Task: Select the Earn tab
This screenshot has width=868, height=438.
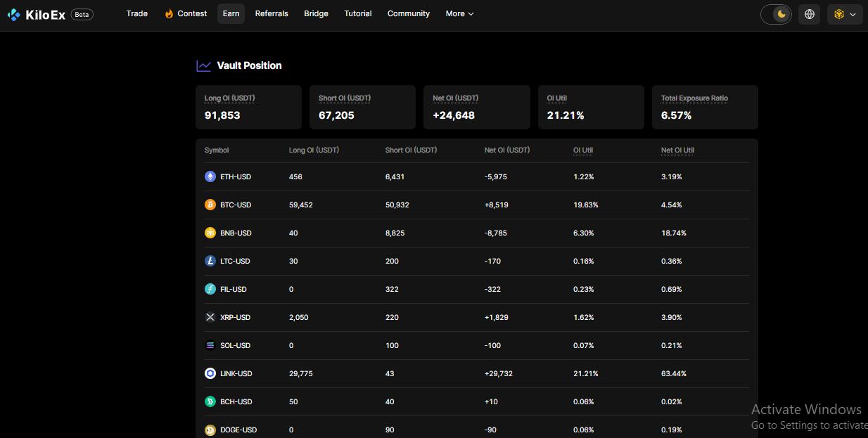Action: tap(231, 13)
